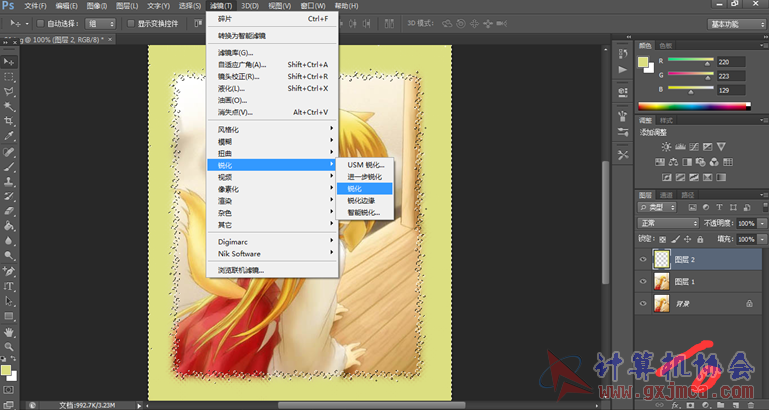Screen dimensions: 769x410
Task: Select the Eraser tool
Action: [9, 211]
